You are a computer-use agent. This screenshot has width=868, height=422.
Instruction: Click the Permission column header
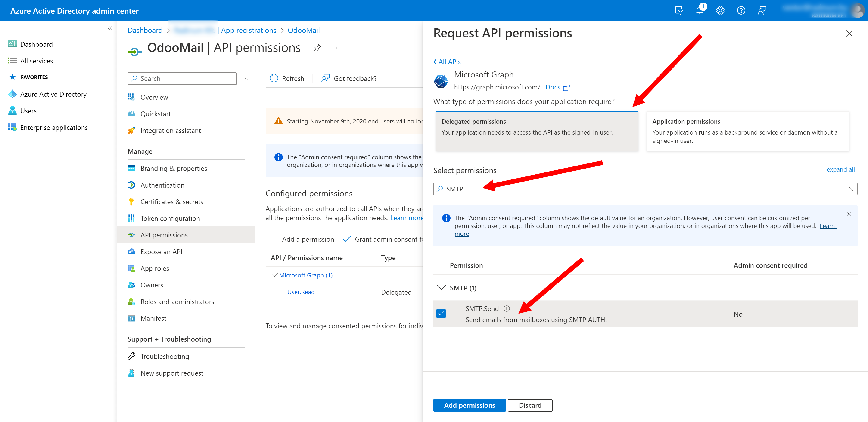[x=466, y=265]
